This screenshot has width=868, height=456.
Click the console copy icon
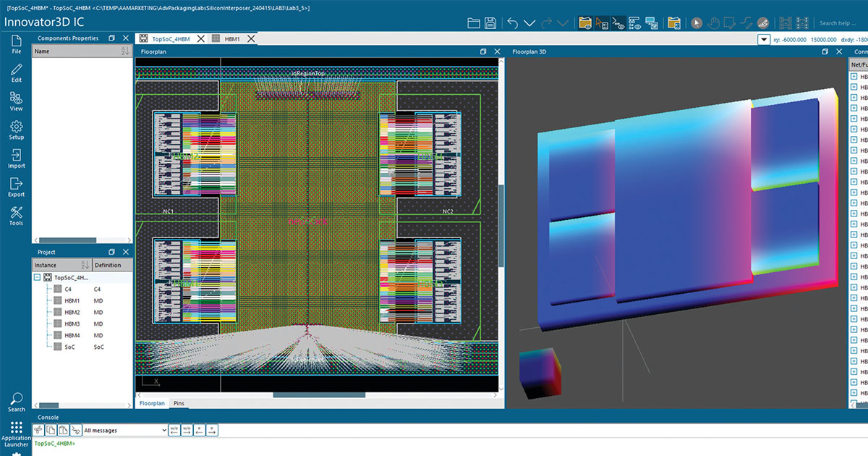point(51,431)
